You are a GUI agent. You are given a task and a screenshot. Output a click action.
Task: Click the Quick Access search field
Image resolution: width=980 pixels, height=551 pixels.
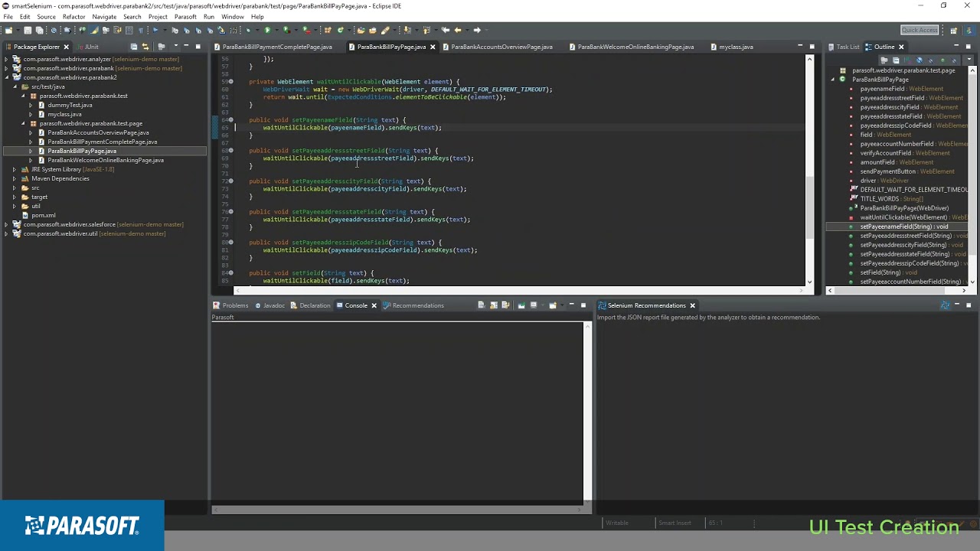point(920,30)
